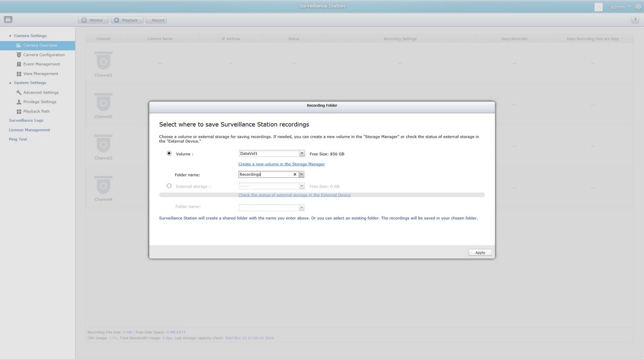The height and width of the screenshot is (360, 644).
Task: Click the admin username label
Action: (x=617, y=7)
